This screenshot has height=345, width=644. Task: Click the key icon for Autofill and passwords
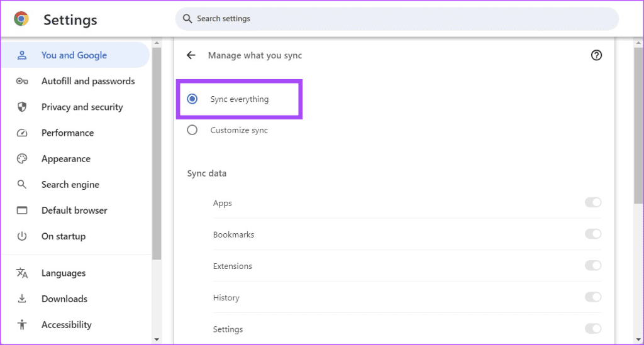click(x=22, y=81)
